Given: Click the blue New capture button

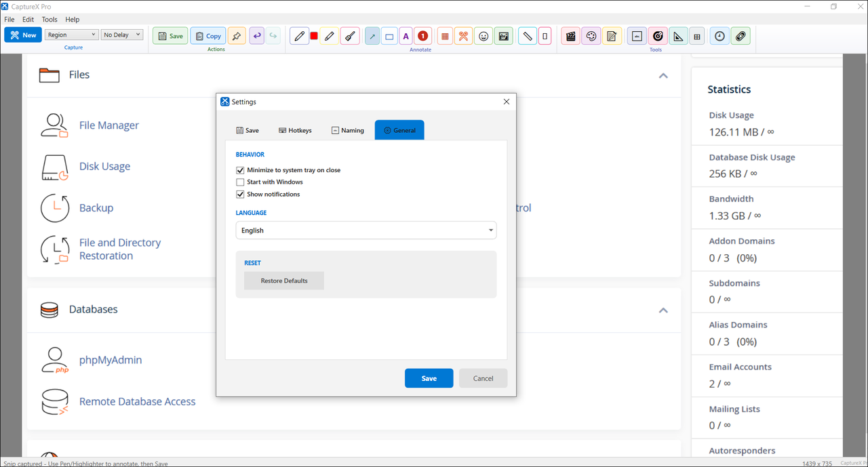Looking at the screenshot, I should click(x=23, y=35).
